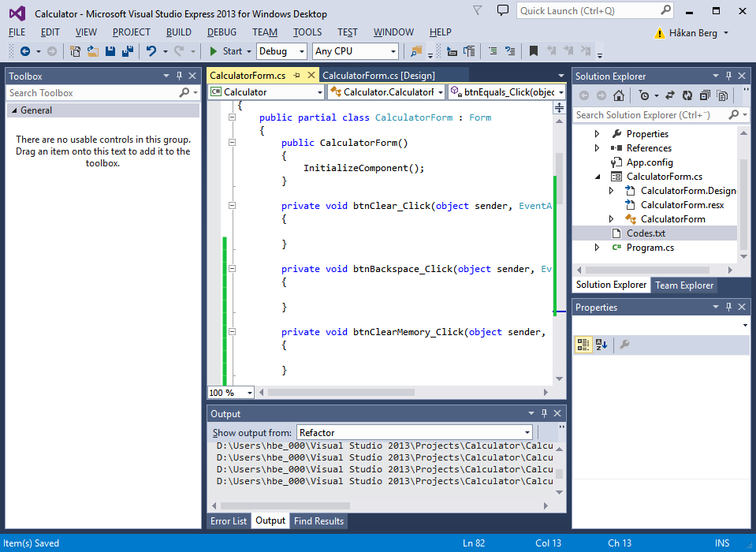Switch to CalculatorForm.cs [Design] tab
Viewport: 756px width, 552px height.
point(378,75)
